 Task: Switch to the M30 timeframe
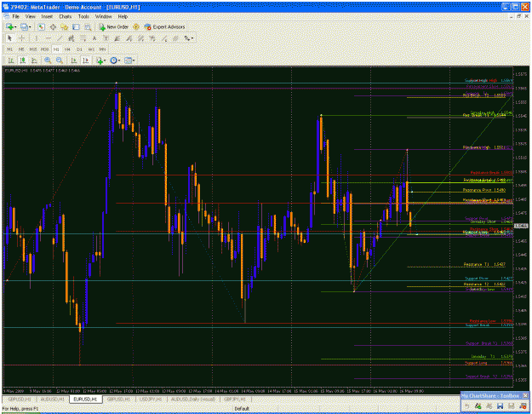point(44,49)
